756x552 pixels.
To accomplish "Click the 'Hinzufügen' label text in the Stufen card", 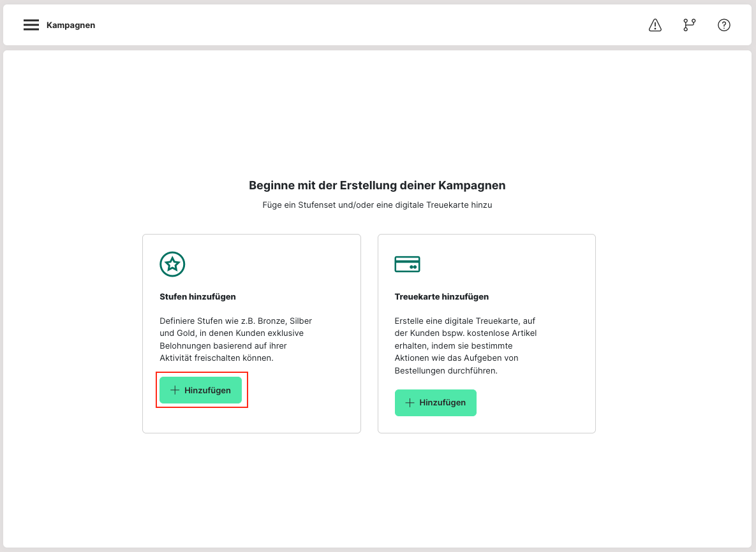I will (x=207, y=390).
